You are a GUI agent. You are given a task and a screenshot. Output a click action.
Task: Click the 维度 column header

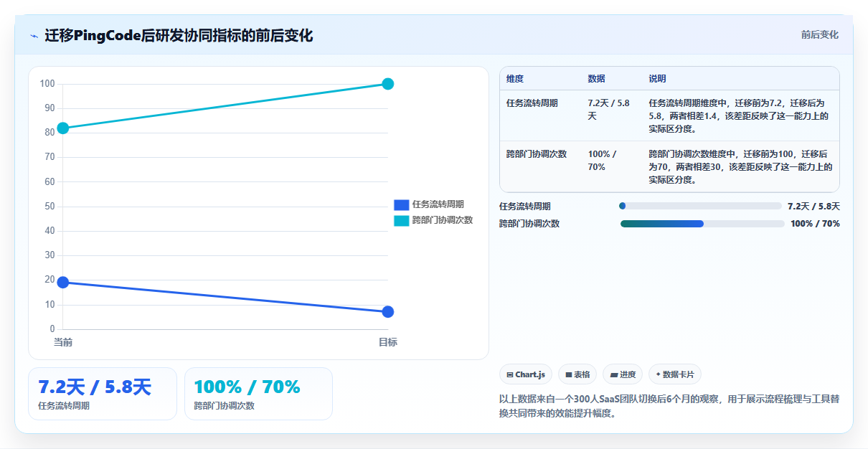click(515, 78)
